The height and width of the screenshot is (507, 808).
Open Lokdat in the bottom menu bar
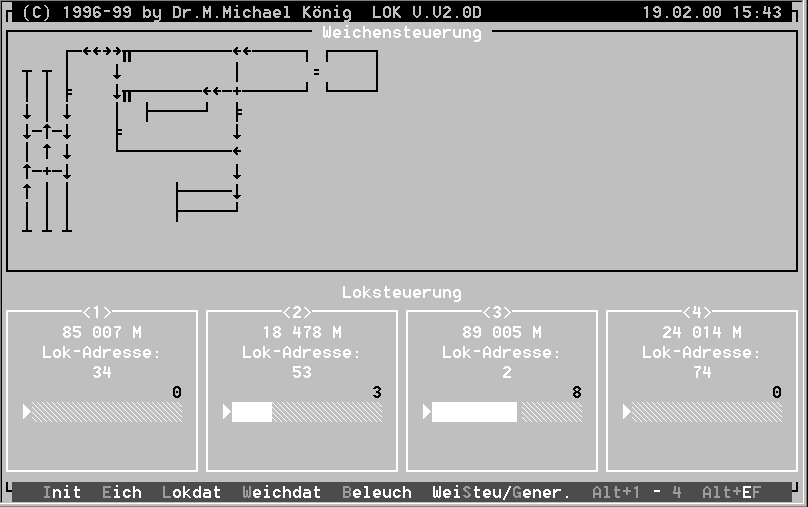coord(192,493)
